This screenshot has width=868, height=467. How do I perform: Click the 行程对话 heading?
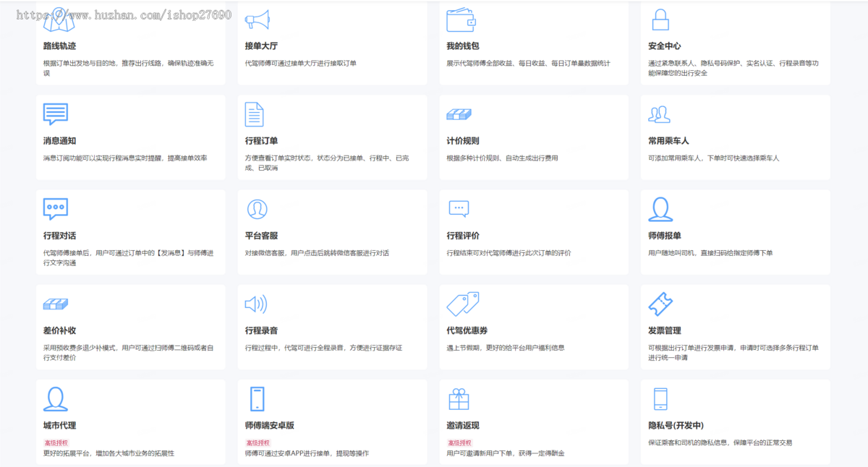(59, 236)
